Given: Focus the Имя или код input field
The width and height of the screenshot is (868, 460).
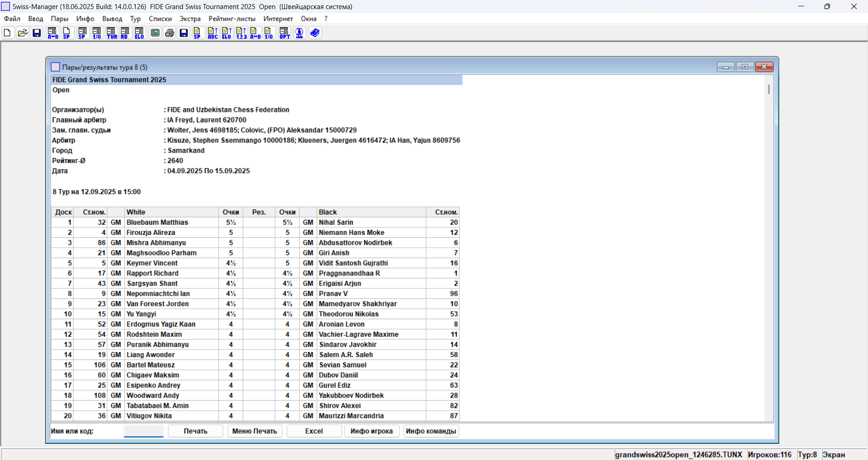Looking at the screenshot, I should (143, 431).
